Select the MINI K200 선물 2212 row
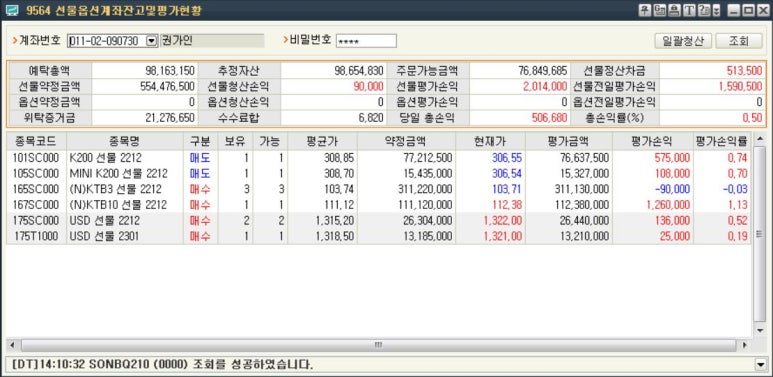 [x=378, y=173]
